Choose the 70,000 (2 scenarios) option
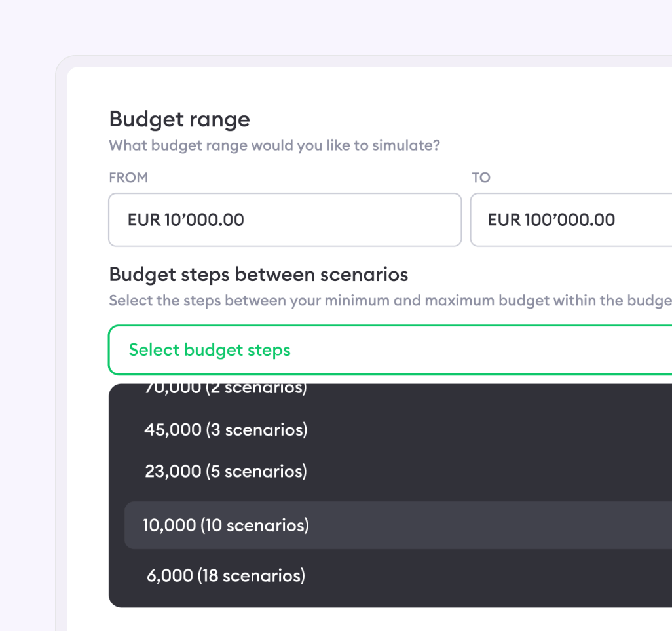 [x=226, y=389]
